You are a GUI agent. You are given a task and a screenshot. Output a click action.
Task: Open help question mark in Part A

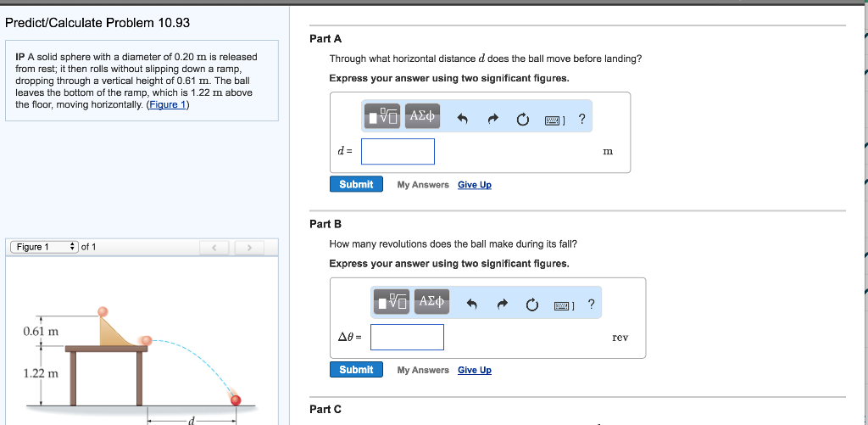(x=581, y=119)
